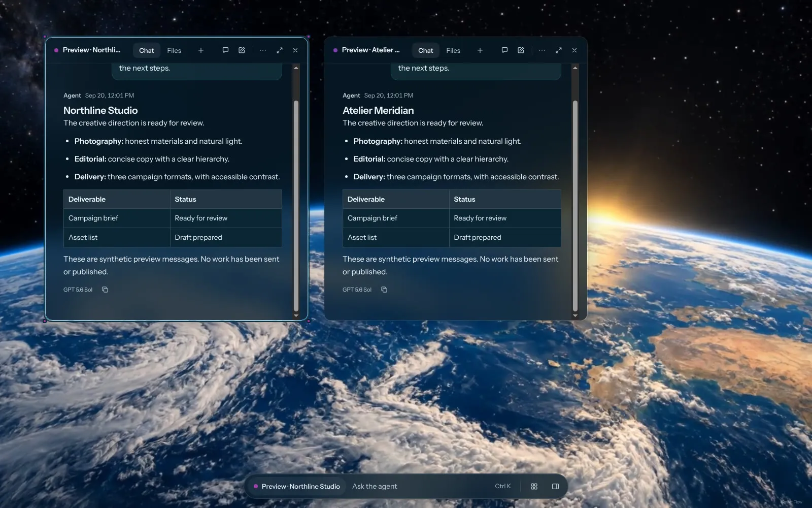Expand the Atelier window to fullscreen
The image size is (812, 508).
pos(559,50)
